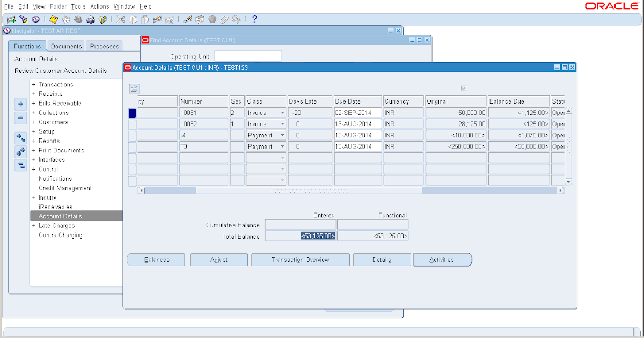Open the Class dropdown on row r4

(x=283, y=135)
